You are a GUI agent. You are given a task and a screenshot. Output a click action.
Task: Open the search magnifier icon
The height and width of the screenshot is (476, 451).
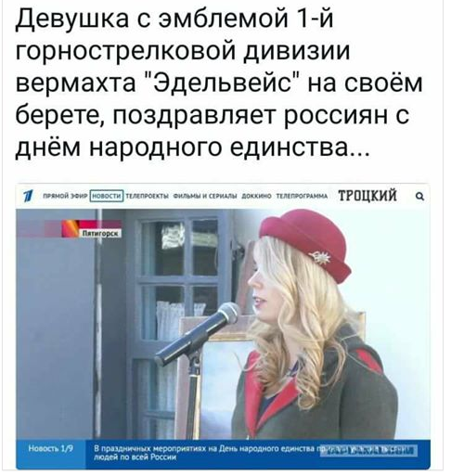click(x=419, y=196)
